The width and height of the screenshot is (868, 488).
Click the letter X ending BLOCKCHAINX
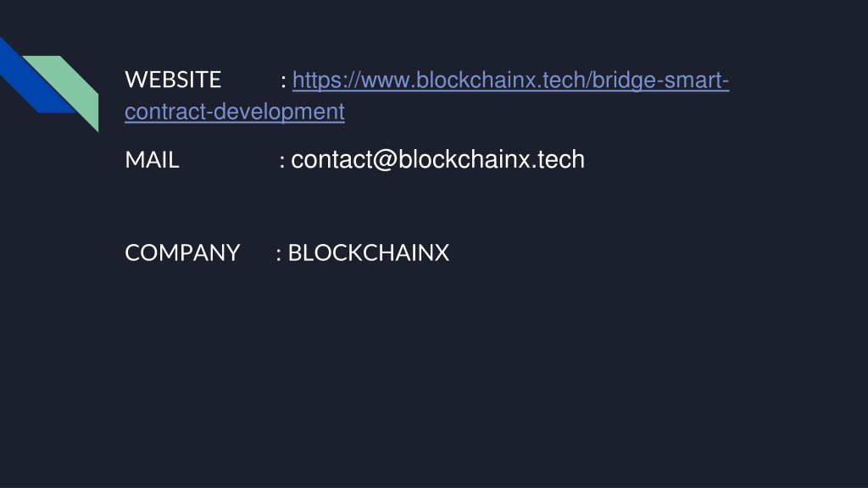[442, 252]
